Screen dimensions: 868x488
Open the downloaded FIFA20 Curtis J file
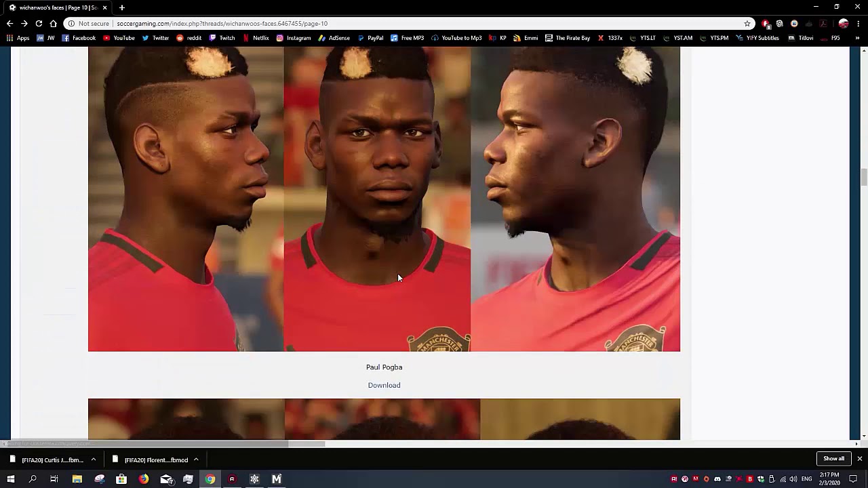click(x=46, y=460)
